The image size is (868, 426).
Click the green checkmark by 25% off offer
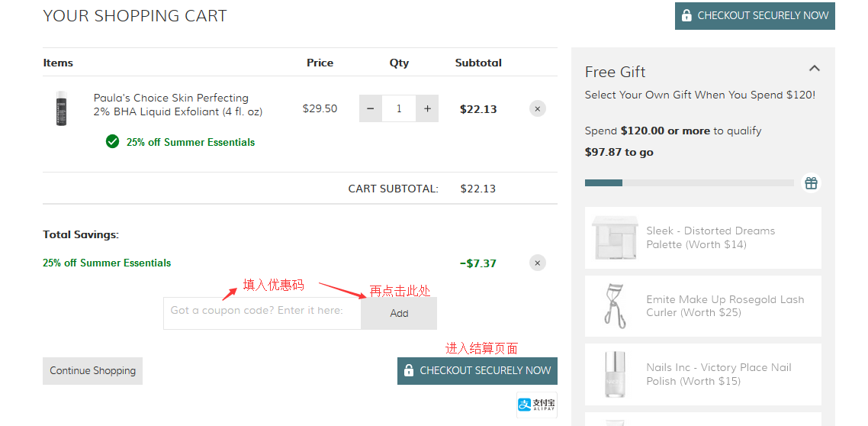pos(112,141)
